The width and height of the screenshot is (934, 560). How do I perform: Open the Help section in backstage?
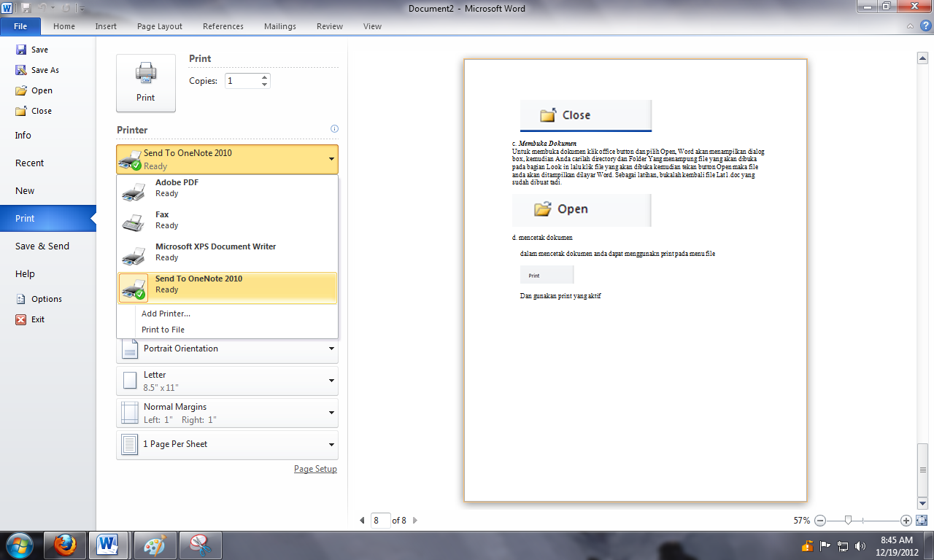pos(48,273)
